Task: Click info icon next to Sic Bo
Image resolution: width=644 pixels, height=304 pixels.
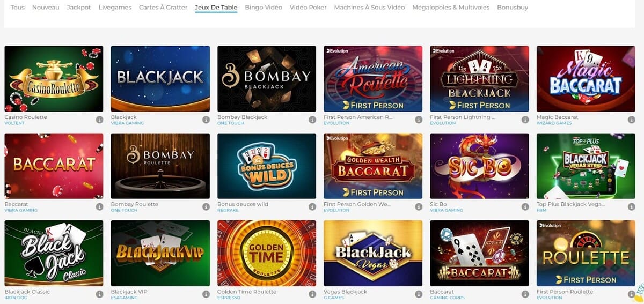Action: pyautogui.click(x=525, y=207)
